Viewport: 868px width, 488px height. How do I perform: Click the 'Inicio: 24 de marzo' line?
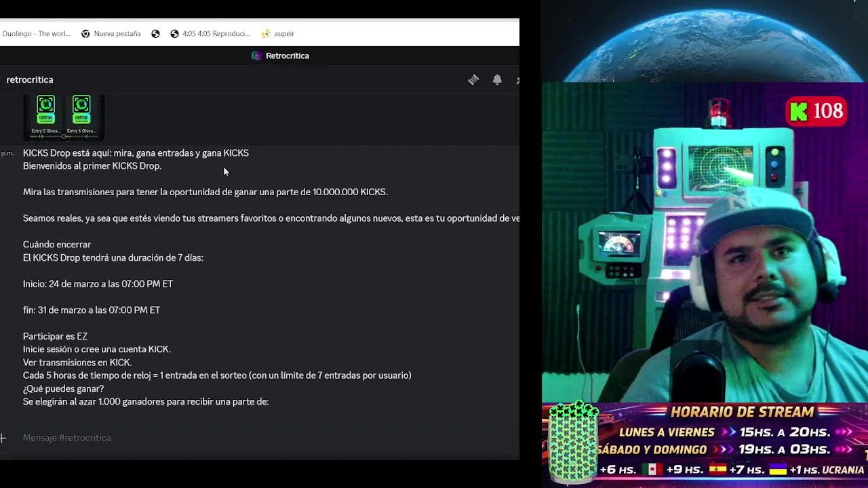pos(98,284)
